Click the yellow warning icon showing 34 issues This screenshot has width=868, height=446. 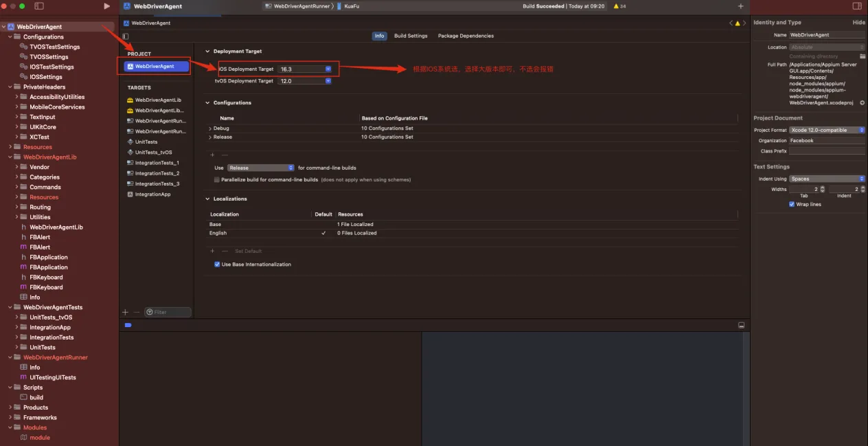[x=615, y=6]
